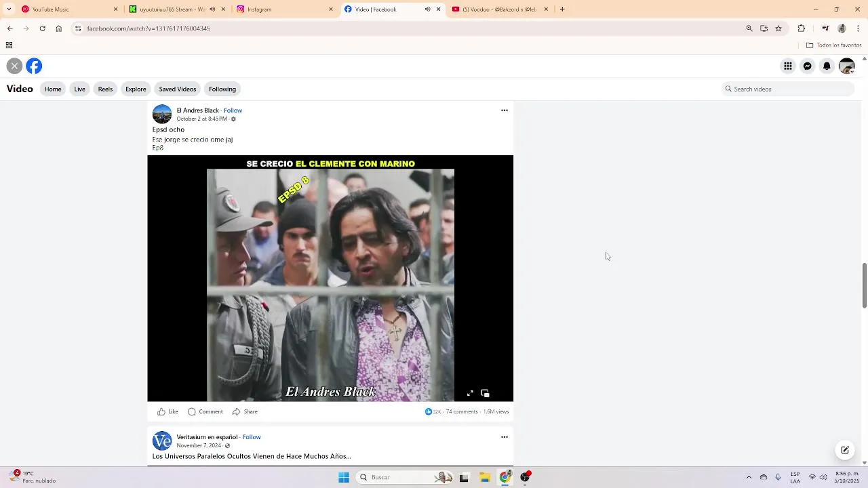
Task: Open the notifications bell
Action: pyautogui.click(x=827, y=66)
